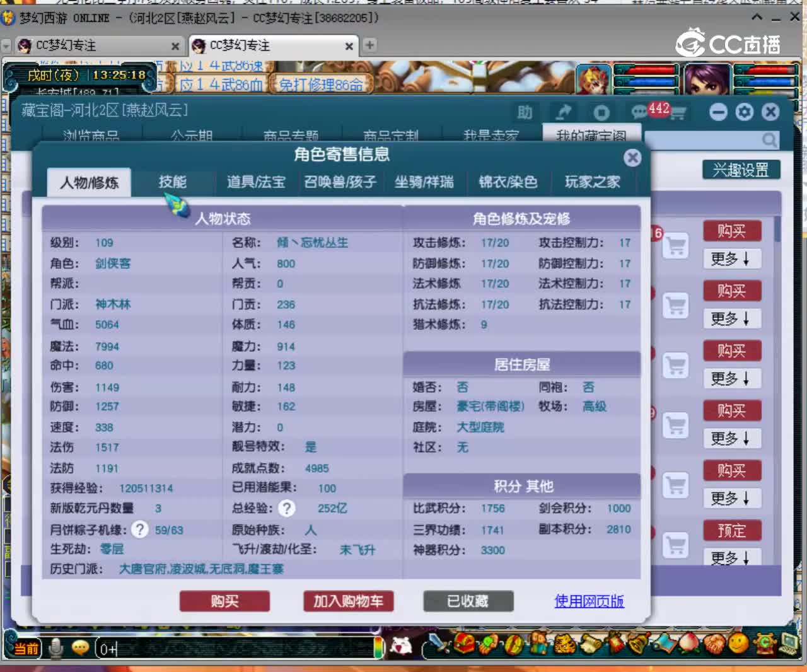Open the shopping cart icon in 藏宝阁 header
807x672 pixels.
tap(678, 113)
